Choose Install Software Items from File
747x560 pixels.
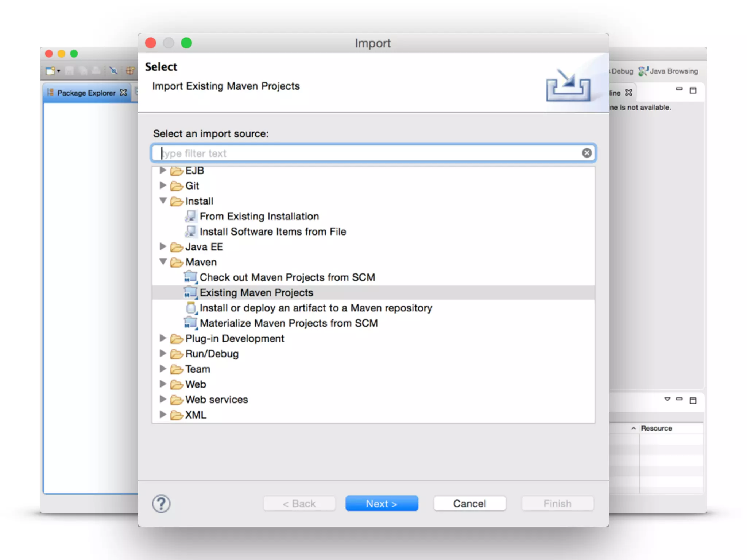click(x=272, y=232)
